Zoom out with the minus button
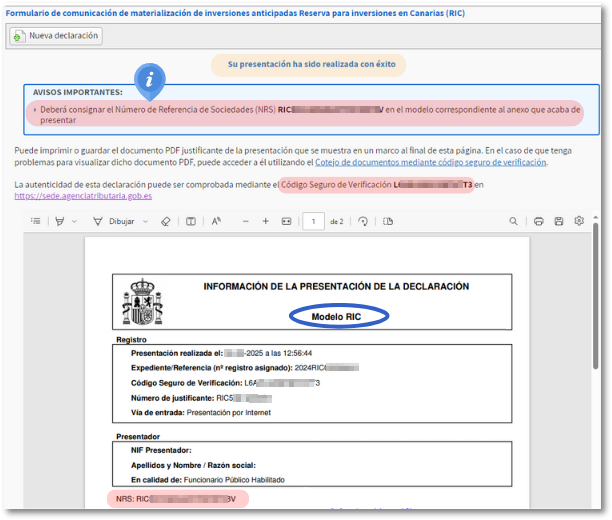The width and height of the screenshot is (612, 520). (x=246, y=221)
